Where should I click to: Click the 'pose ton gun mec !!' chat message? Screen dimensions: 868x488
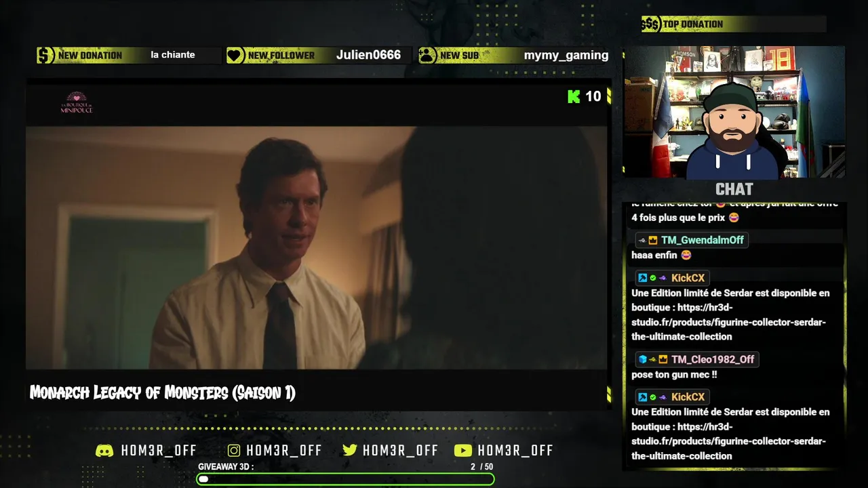[x=674, y=375]
